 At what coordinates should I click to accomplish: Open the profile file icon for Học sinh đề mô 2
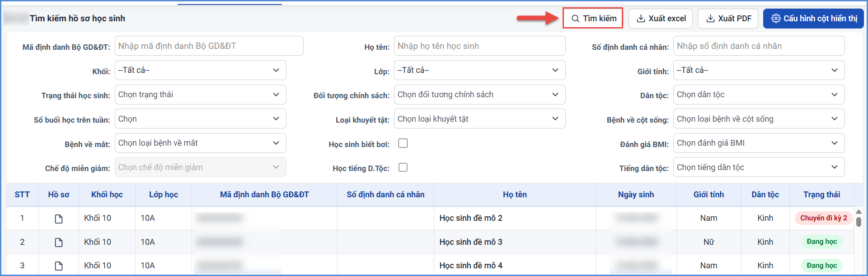pyautogui.click(x=59, y=219)
